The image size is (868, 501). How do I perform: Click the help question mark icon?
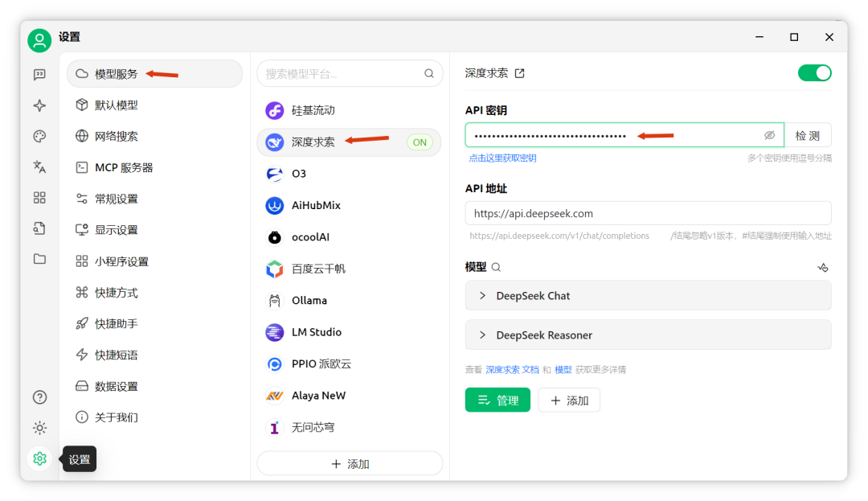pos(39,397)
